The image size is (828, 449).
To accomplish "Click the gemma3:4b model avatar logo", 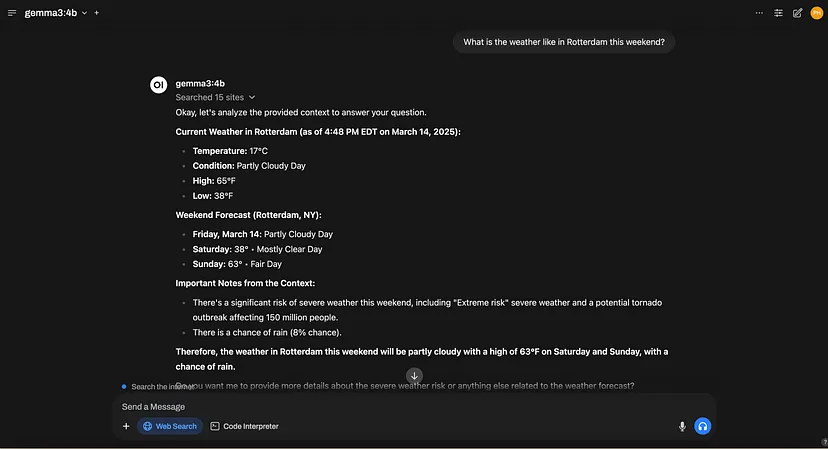I will point(158,85).
